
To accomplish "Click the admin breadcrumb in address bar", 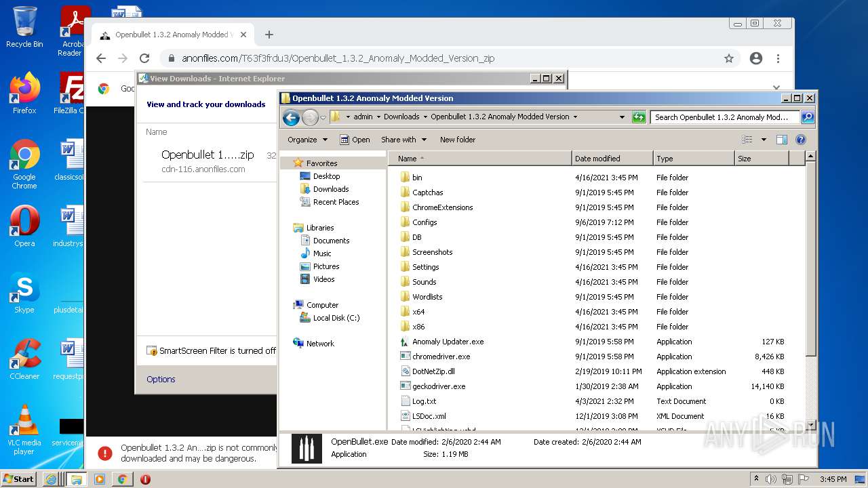I will pos(363,117).
